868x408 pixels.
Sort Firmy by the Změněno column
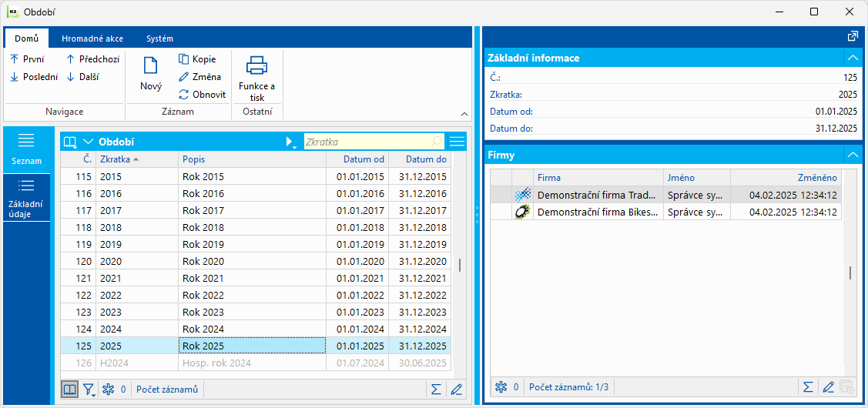(786, 178)
